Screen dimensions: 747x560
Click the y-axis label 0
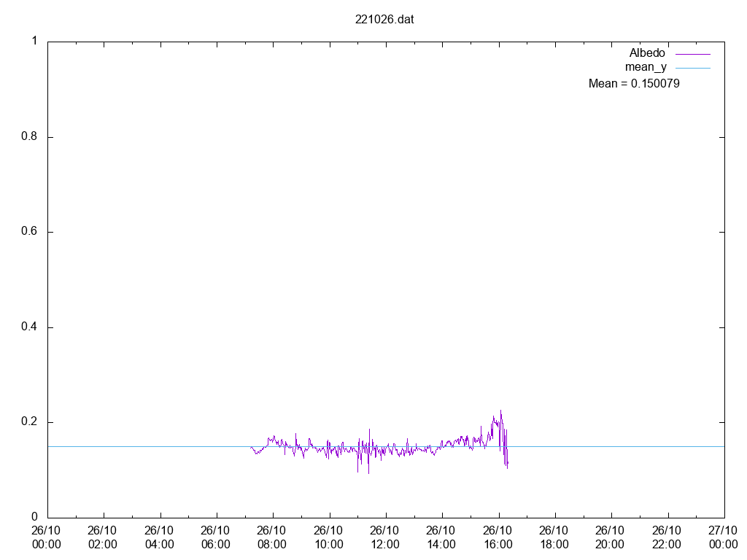[34, 517]
